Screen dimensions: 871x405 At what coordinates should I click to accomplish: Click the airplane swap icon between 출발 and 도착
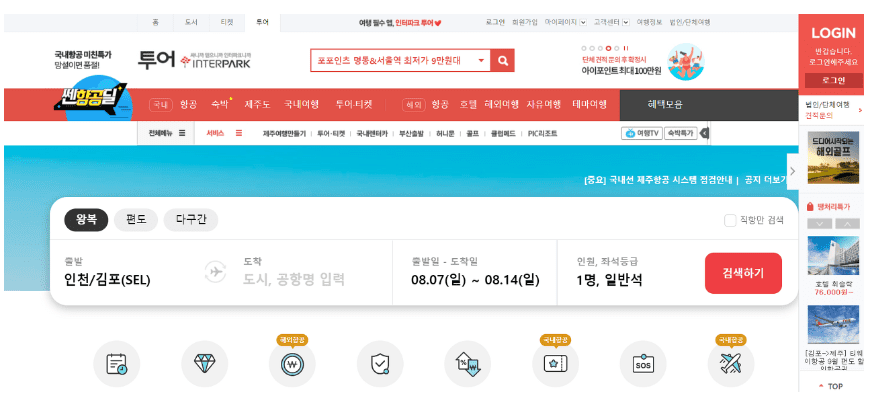(215, 272)
